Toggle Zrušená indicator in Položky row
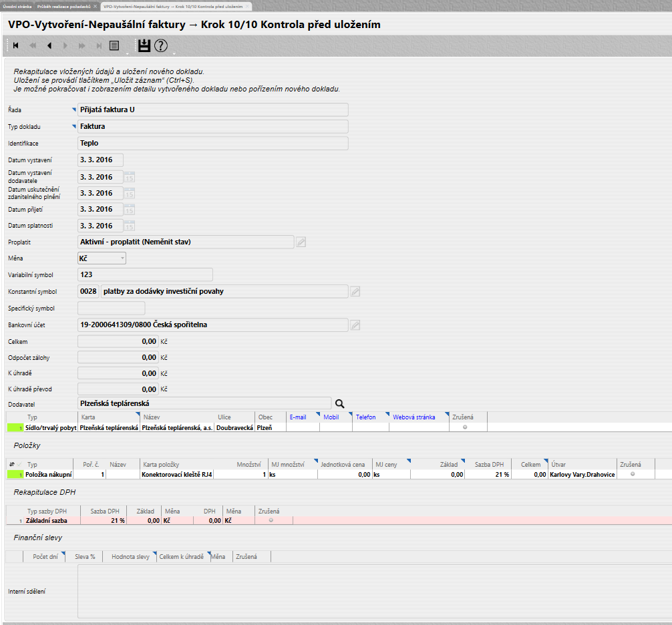 632,474
